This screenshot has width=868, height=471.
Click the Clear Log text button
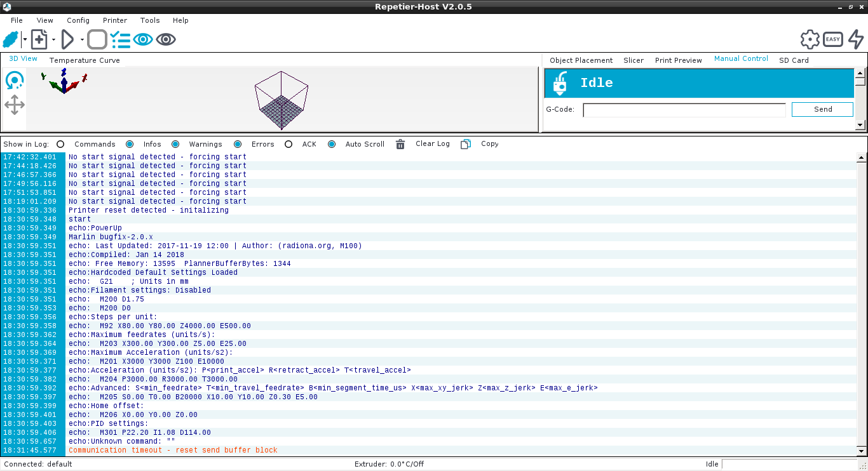pyautogui.click(x=433, y=143)
